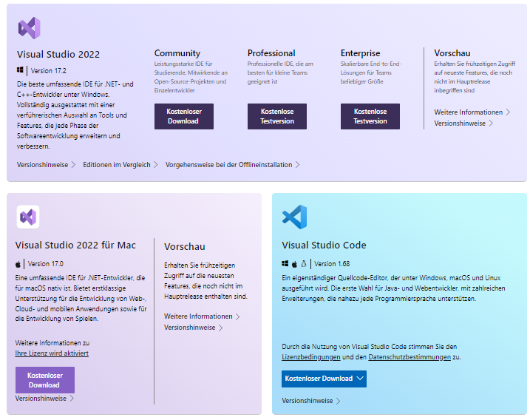Click the Apple icon beside Version 17.0
The image size is (530, 420).
click(x=18, y=264)
